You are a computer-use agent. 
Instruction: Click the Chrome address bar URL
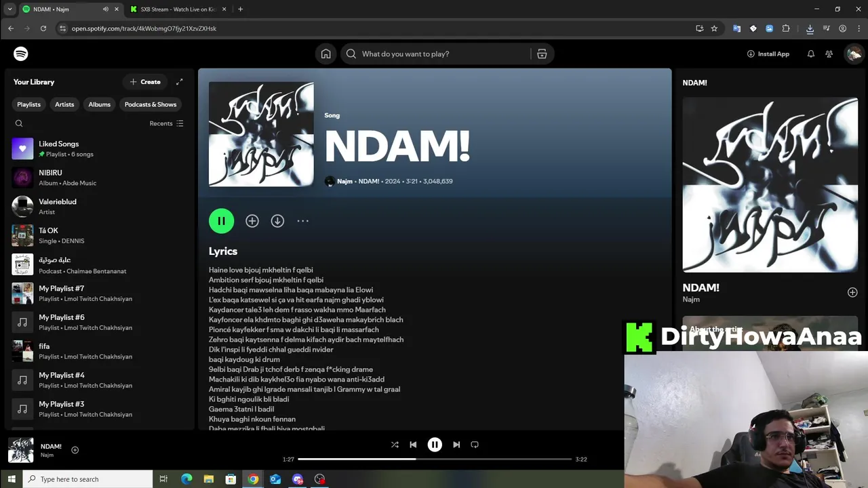[x=144, y=28]
